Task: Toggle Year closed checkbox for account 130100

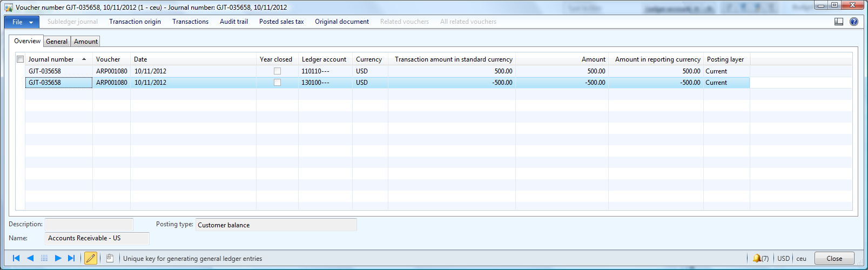Action: (x=277, y=83)
